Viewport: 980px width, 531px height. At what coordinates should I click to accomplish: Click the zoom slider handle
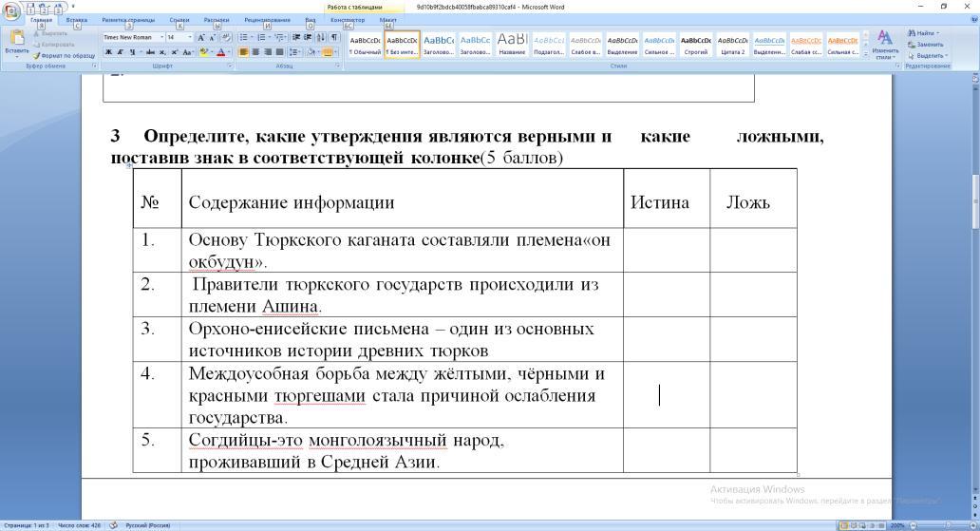pos(948,525)
